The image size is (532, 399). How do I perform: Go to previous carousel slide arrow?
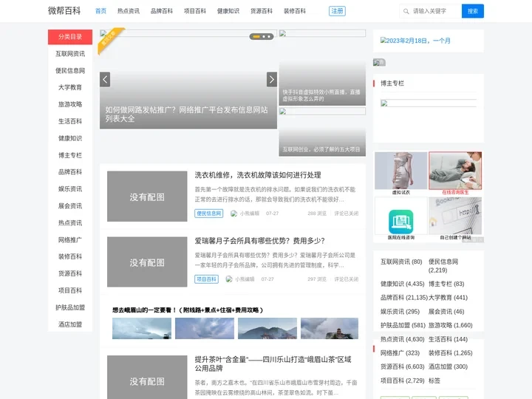pyautogui.click(x=105, y=79)
